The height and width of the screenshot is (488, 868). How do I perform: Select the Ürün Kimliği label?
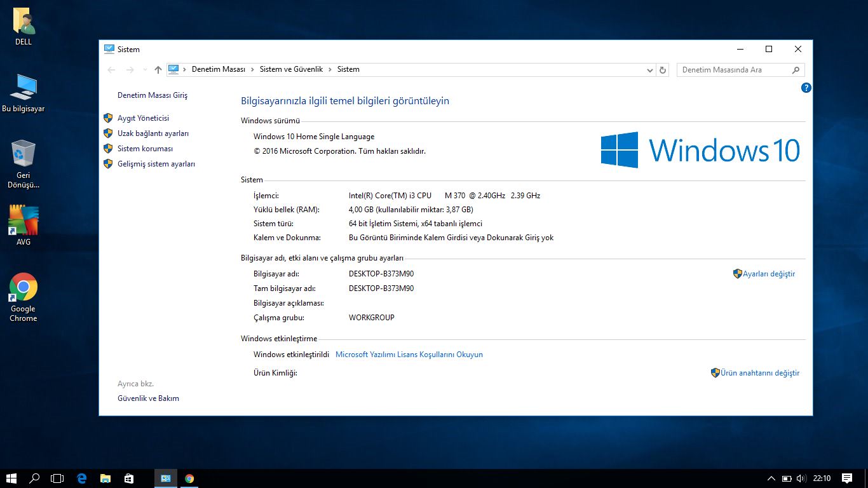[275, 373]
